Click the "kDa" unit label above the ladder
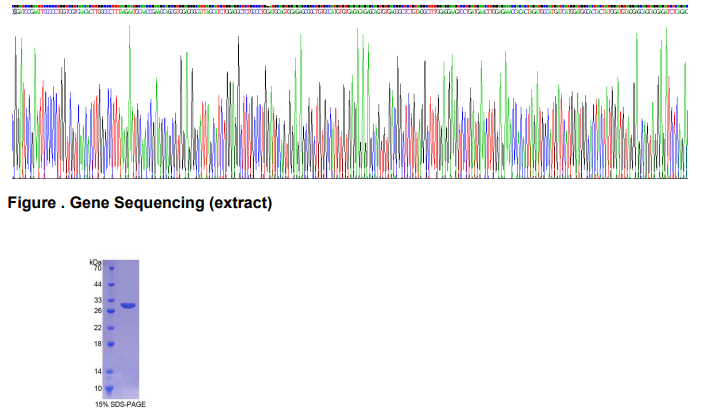Viewport: 703px width, 414px height. pyautogui.click(x=95, y=262)
